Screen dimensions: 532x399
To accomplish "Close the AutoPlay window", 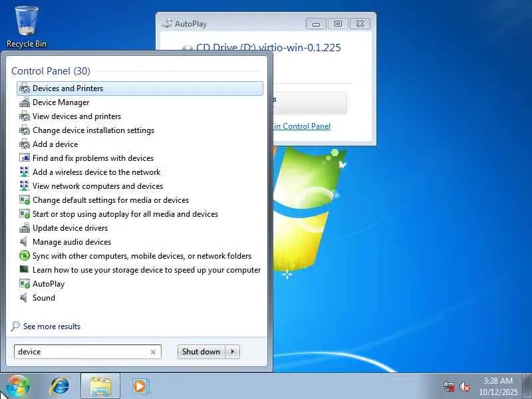I will 360,24.
